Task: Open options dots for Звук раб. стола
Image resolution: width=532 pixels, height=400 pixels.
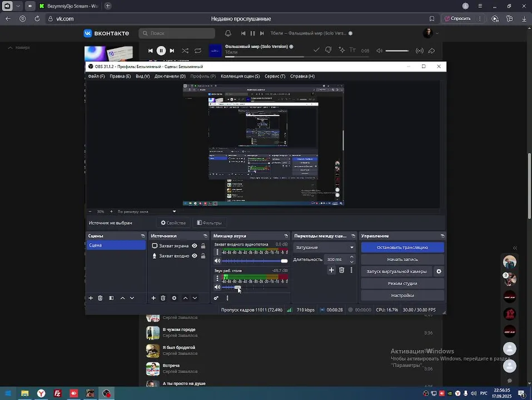Action: 217,278
